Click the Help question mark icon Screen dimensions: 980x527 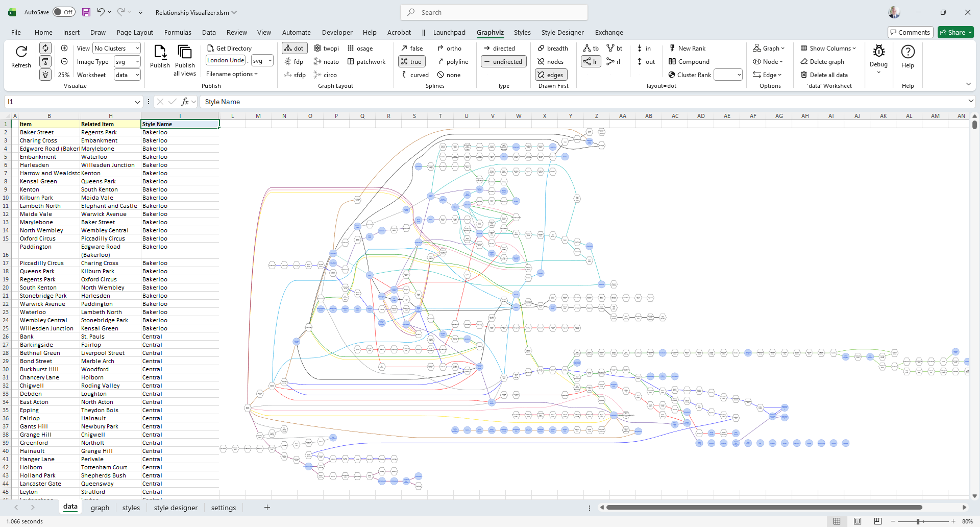908,52
